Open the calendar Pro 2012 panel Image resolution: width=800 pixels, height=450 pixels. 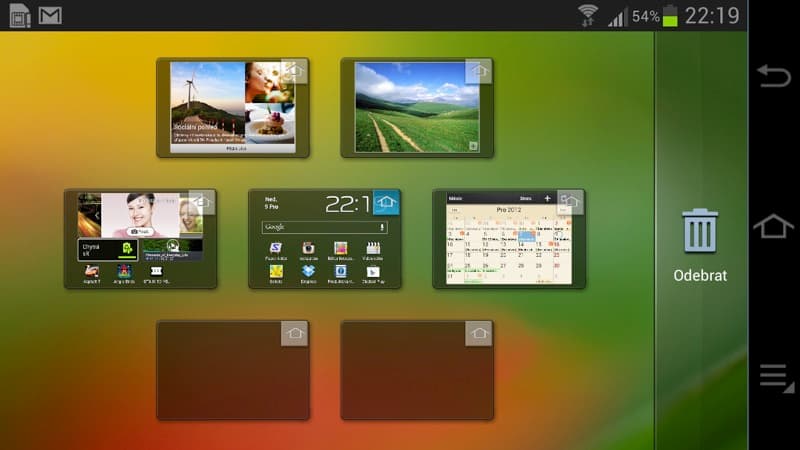509,239
